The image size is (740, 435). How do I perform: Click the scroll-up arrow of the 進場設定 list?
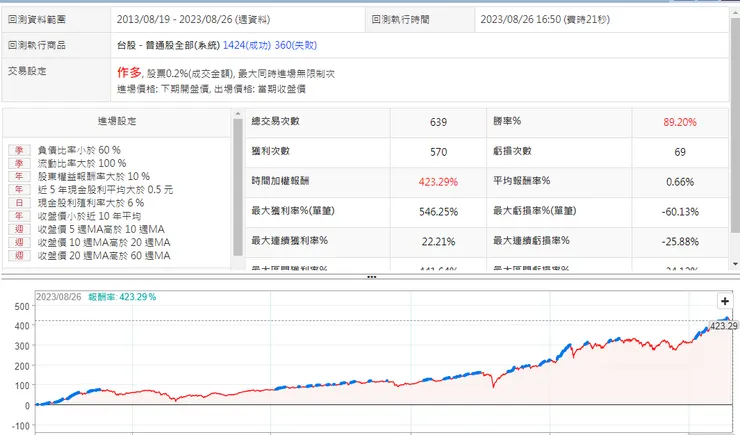[238, 114]
